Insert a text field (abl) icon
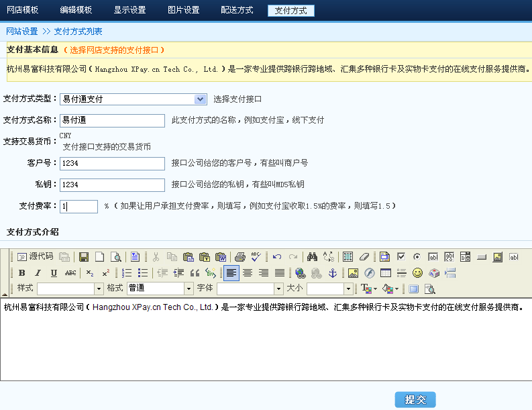532x410 pixels. click(433, 257)
